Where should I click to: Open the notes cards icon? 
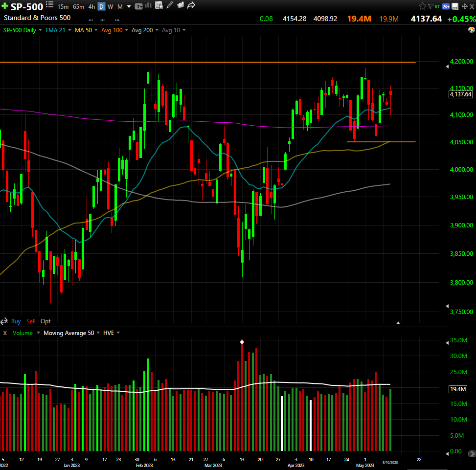[181, 5]
